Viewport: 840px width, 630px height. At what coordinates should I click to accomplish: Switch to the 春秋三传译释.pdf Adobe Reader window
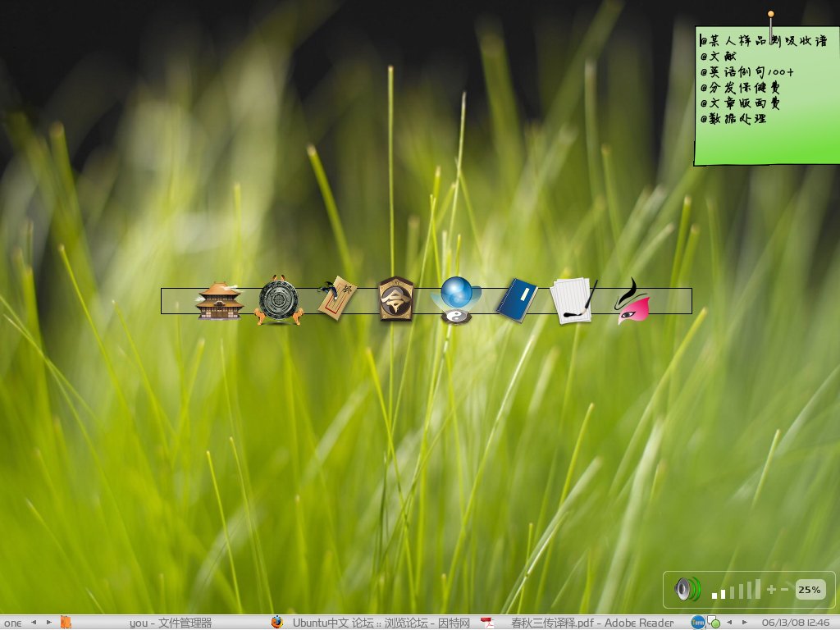pyautogui.click(x=592, y=623)
